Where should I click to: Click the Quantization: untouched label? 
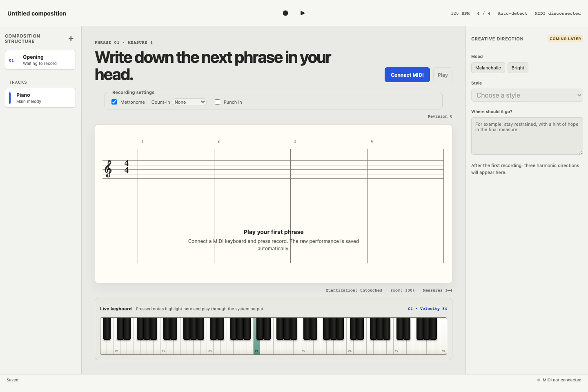pyautogui.click(x=354, y=290)
